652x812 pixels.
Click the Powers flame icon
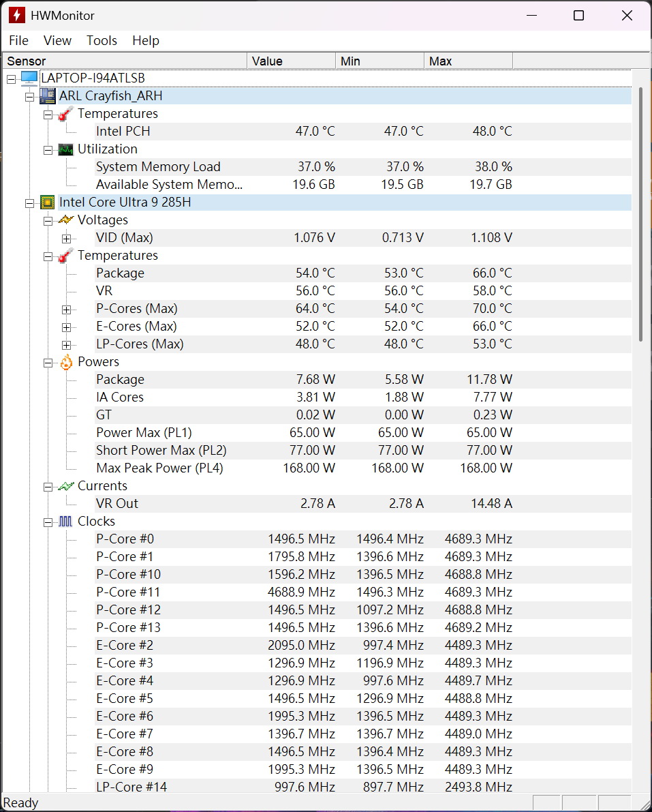pos(66,362)
